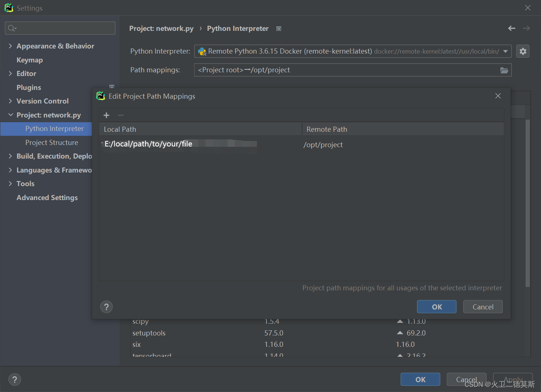Open interpreter settings with the gear icon

click(x=523, y=51)
